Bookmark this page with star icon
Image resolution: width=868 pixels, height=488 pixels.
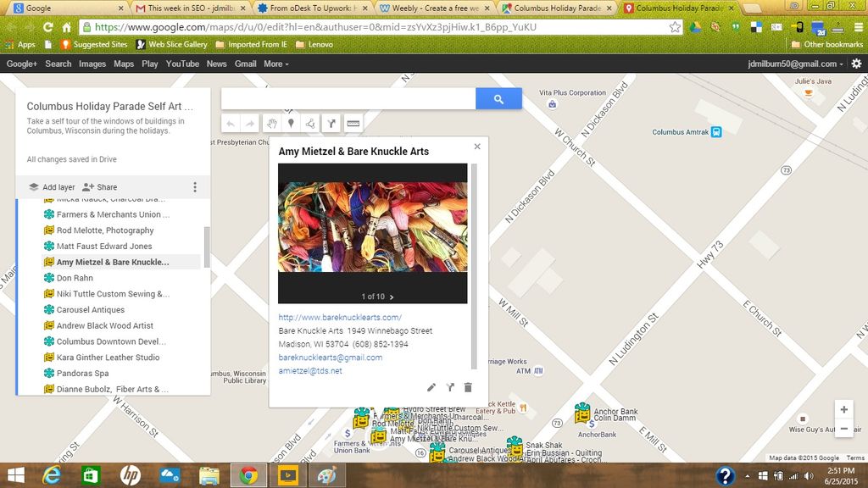(x=675, y=27)
